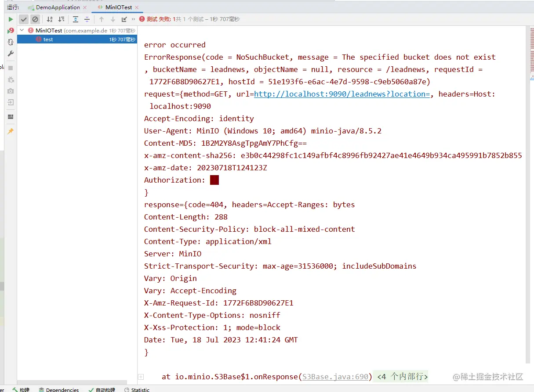This screenshot has width=534, height=392.
Task: Open S3Base.java:690 source link
Action: pyautogui.click(x=335, y=377)
